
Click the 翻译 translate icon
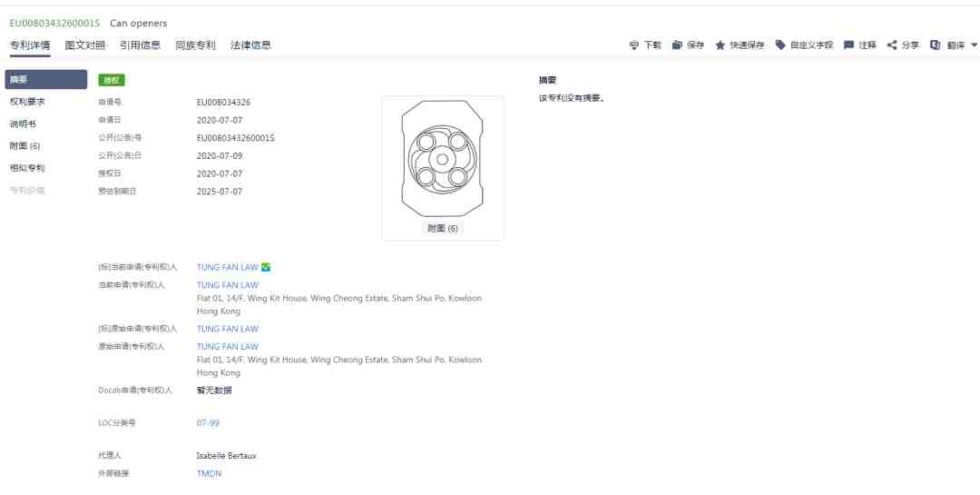(x=935, y=45)
